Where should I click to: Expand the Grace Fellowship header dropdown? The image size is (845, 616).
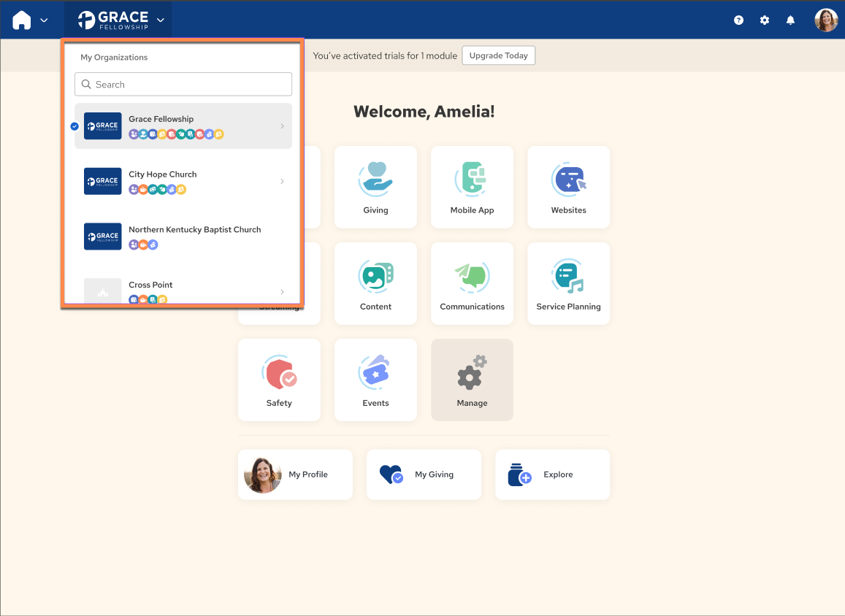click(x=161, y=20)
